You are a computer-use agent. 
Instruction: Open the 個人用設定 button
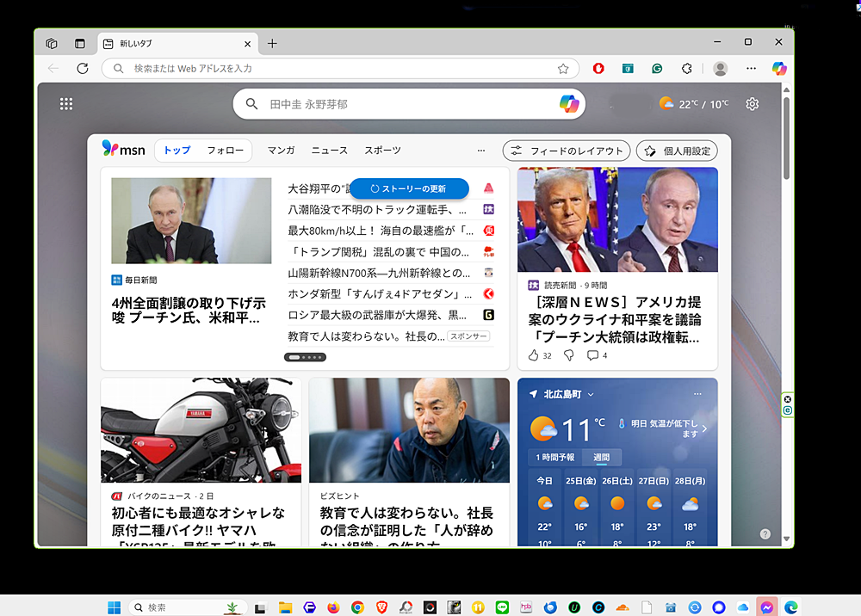[x=677, y=151]
